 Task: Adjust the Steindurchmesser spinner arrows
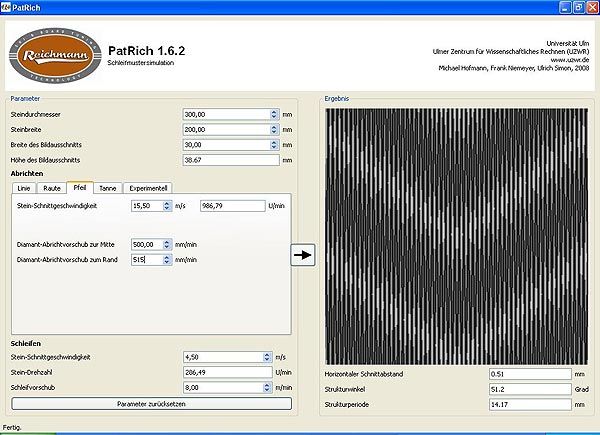[x=274, y=114]
